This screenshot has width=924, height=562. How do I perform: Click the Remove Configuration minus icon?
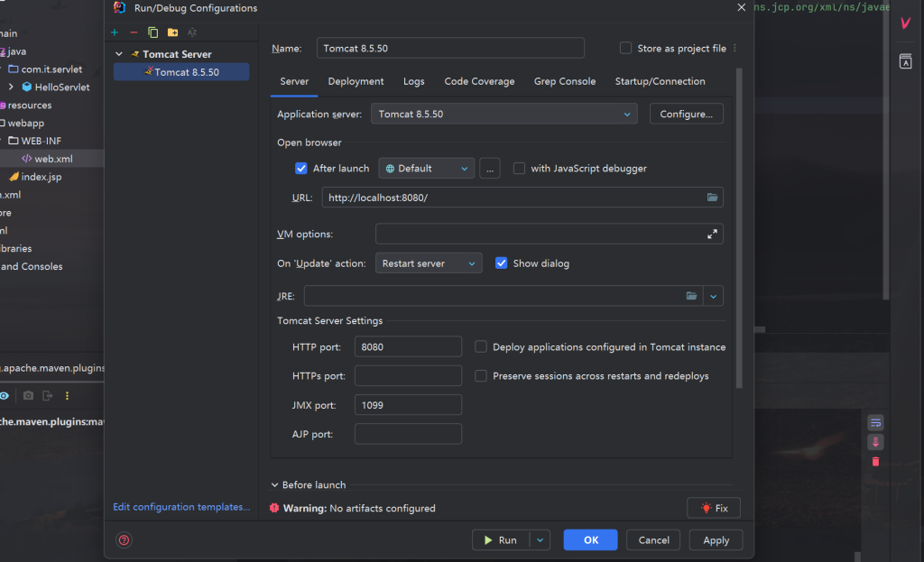point(134,32)
